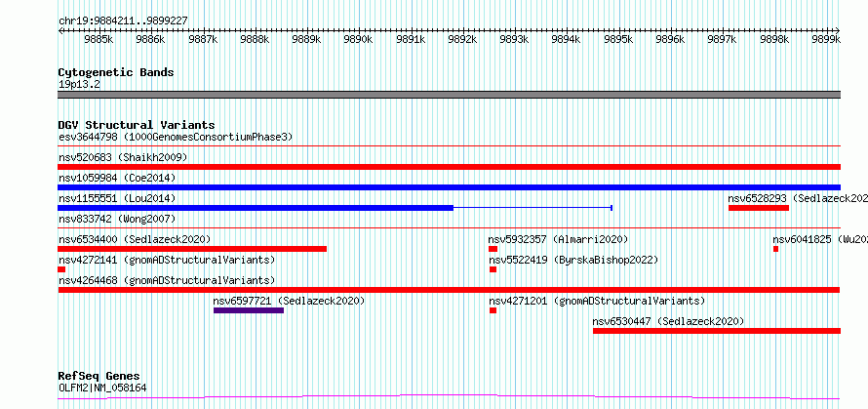Click the 9899k ruler tick label

pos(826,39)
